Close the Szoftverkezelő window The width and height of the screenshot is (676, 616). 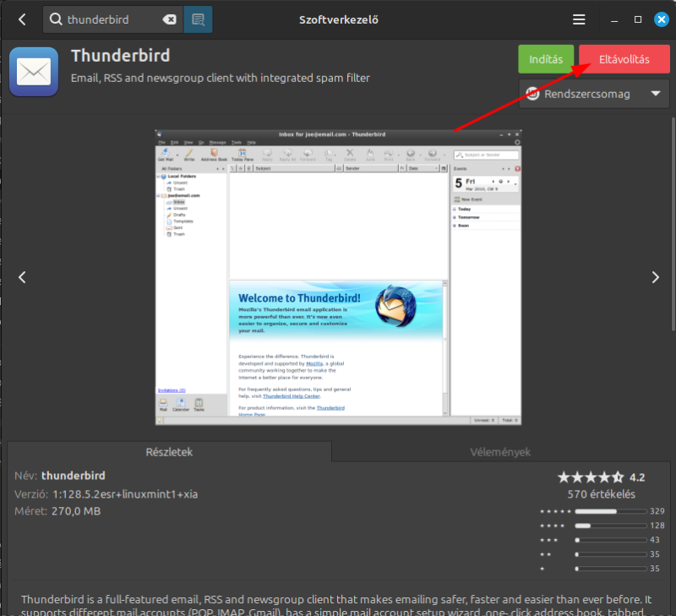pos(662,19)
